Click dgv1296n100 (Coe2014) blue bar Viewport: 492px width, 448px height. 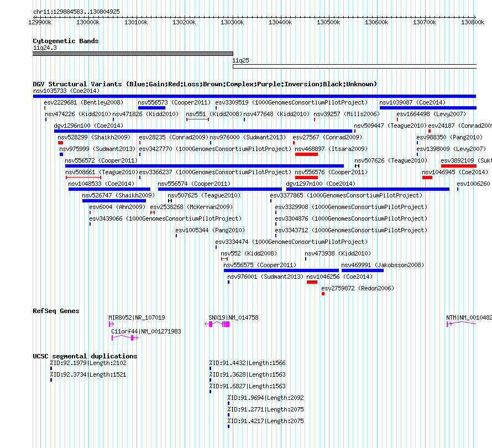(203, 131)
